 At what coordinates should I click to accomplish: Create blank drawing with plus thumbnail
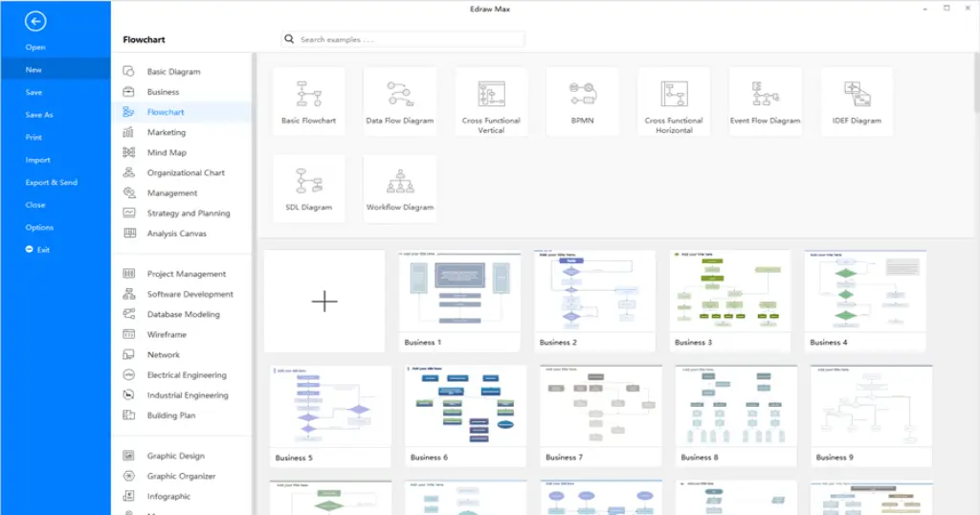(x=324, y=302)
